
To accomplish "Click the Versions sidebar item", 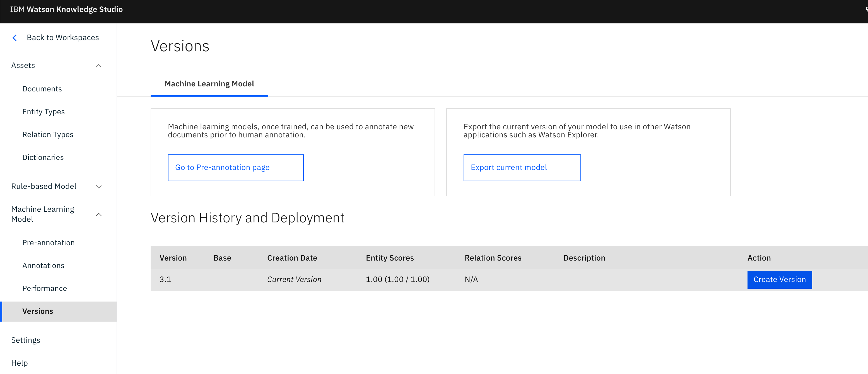I will pyautogui.click(x=37, y=311).
